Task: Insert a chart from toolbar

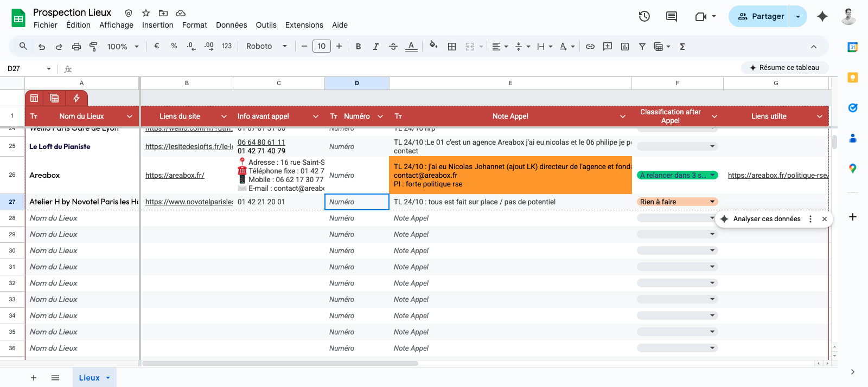Action: click(x=625, y=47)
